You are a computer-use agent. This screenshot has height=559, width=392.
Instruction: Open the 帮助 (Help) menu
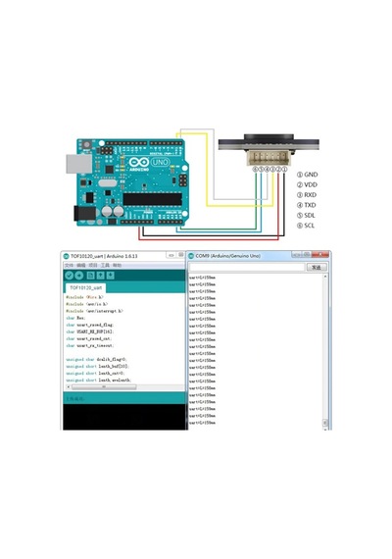coord(118,265)
